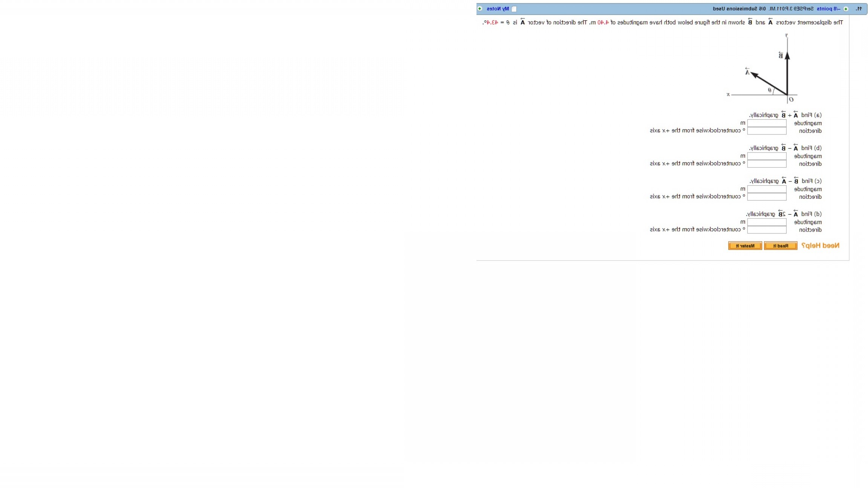Screen dimensions: 868x488
Task: Click the direction field for A − 2B
Action: tap(767, 230)
